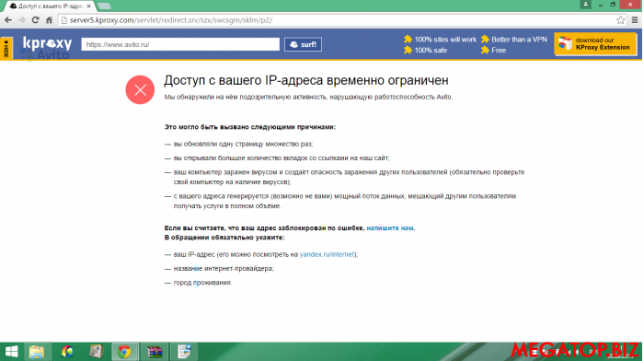The image size is (644, 361).
Task: Click line вы обновляли одну страницу множество раз
Action: [243, 144]
